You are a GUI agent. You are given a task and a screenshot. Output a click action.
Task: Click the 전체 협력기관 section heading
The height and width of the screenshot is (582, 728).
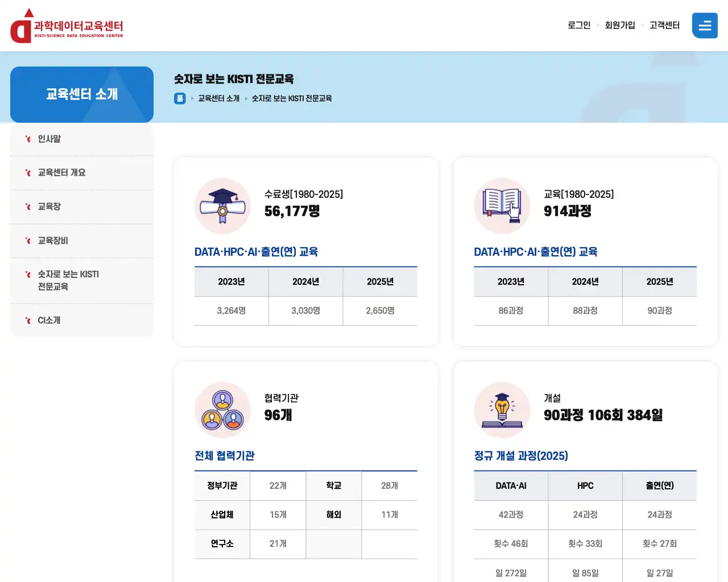pyautogui.click(x=225, y=456)
